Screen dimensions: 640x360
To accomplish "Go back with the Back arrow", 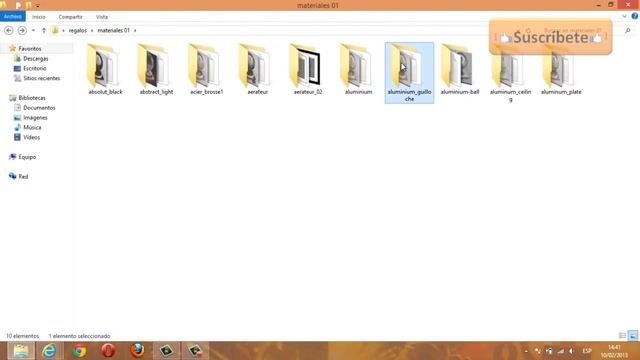I will click(x=9, y=30).
